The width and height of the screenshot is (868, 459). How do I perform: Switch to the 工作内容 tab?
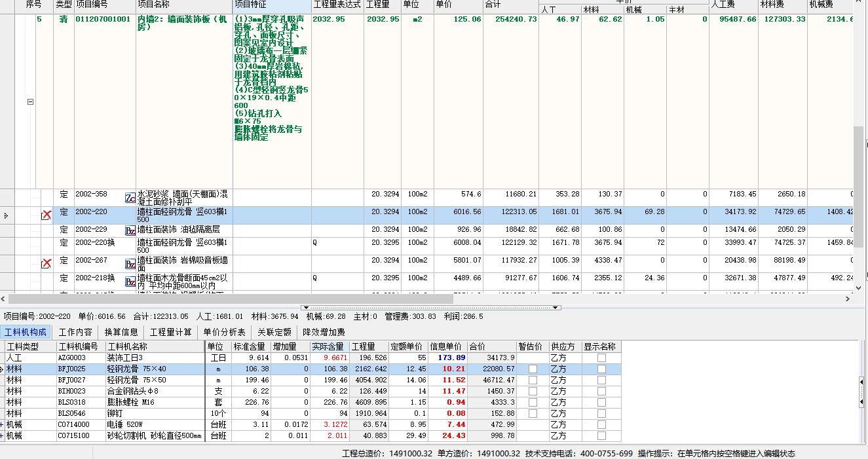[x=75, y=332]
